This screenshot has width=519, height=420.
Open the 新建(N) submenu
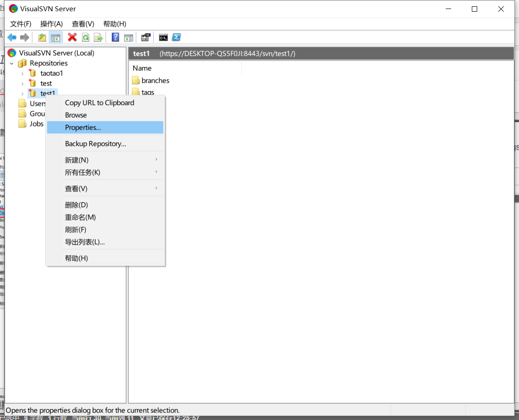point(105,160)
